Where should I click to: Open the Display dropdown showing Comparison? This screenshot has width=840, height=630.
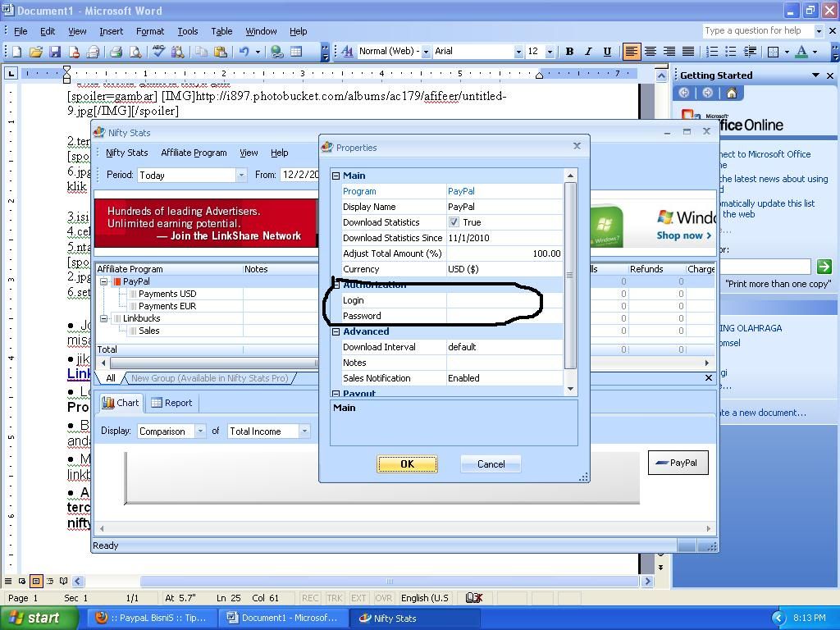tap(200, 431)
